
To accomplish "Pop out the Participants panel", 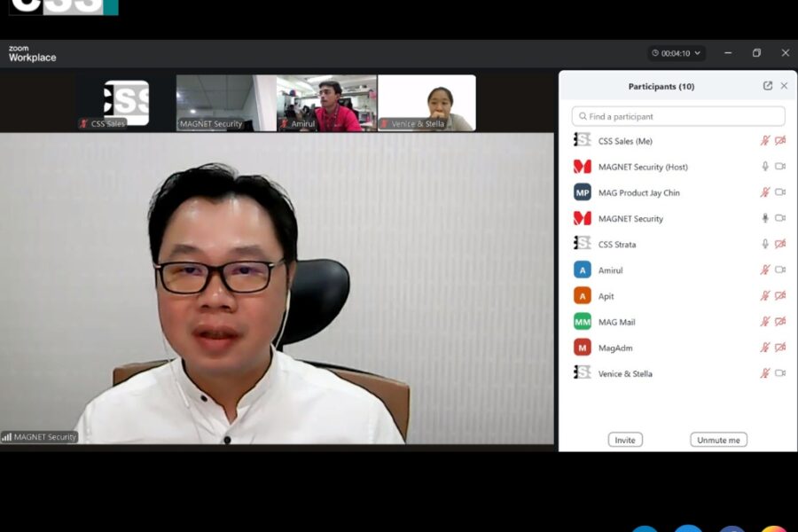I will [768, 86].
